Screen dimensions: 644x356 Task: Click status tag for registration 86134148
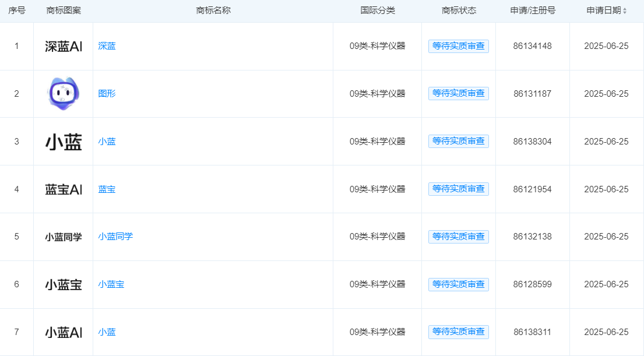point(458,46)
